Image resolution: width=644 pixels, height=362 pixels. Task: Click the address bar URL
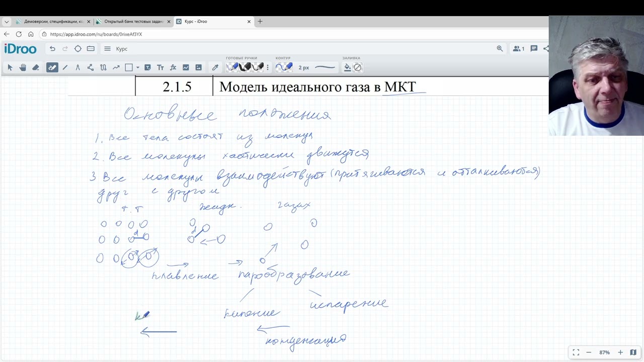point(96,34)
